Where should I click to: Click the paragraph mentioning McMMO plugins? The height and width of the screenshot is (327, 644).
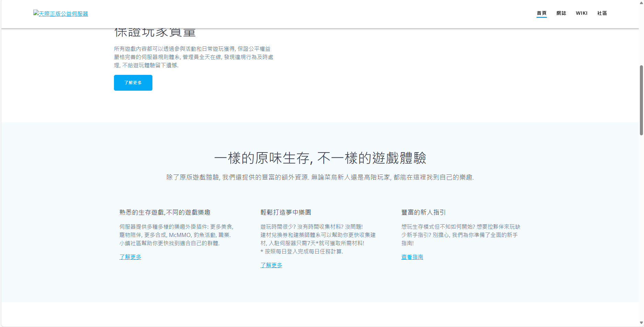pos(176,235)
